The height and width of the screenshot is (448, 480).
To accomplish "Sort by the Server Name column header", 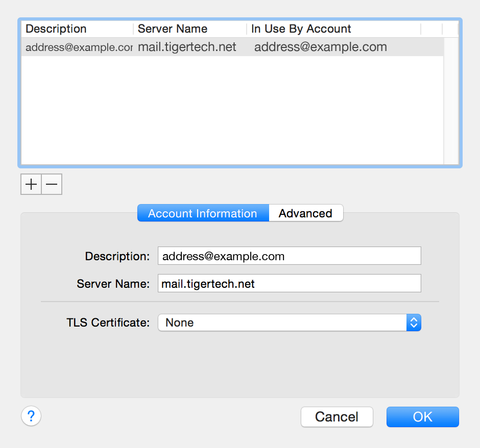I will pyautogui.click(x=172, y=29).
